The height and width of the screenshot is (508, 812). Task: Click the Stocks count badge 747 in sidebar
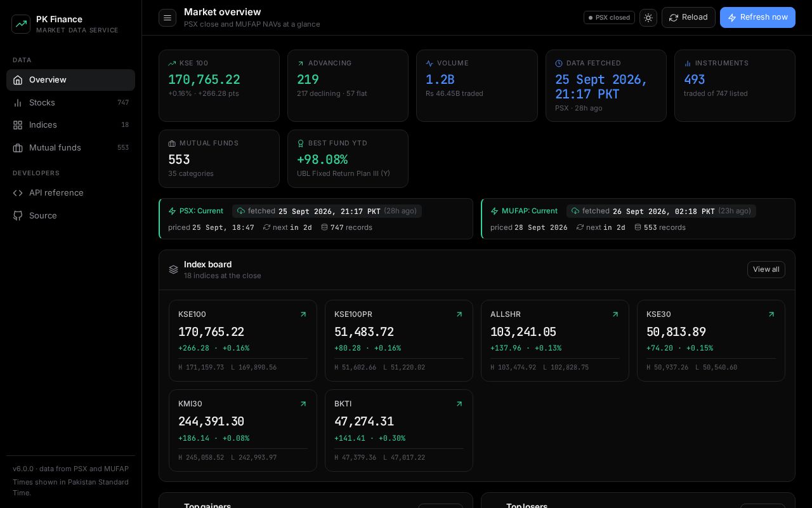pos(123,103)
